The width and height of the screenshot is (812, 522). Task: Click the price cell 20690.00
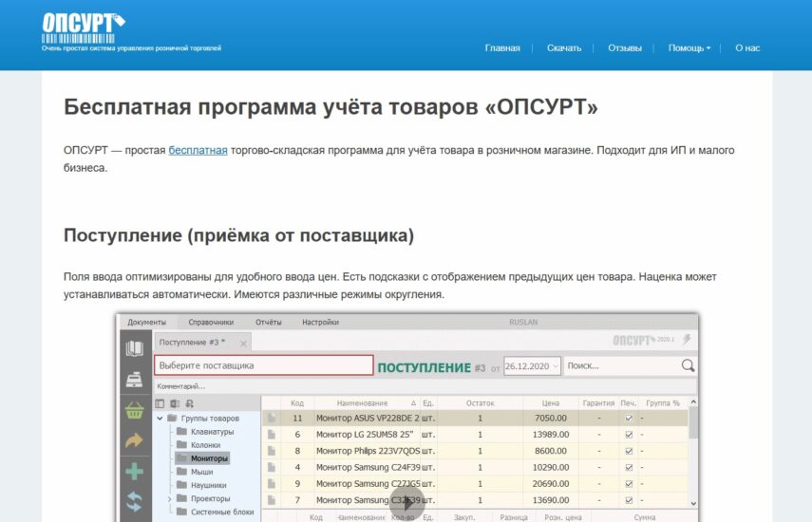coord(551,484)
